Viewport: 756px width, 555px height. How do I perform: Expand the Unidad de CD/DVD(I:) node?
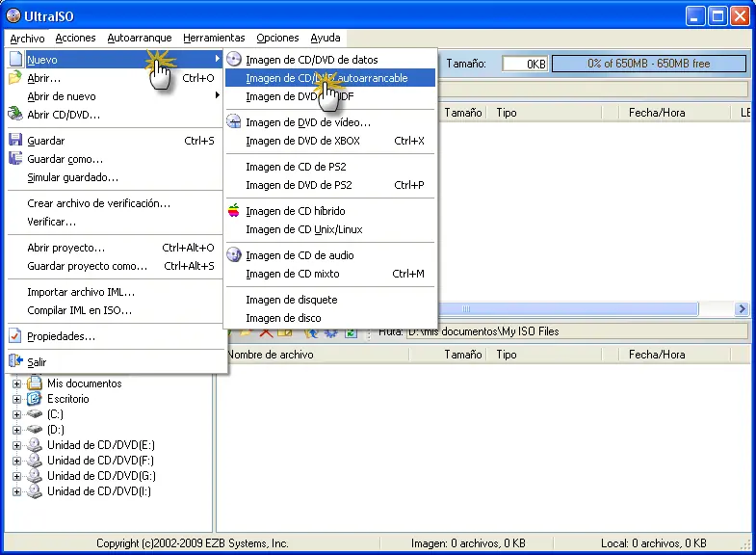pos(17,491)
